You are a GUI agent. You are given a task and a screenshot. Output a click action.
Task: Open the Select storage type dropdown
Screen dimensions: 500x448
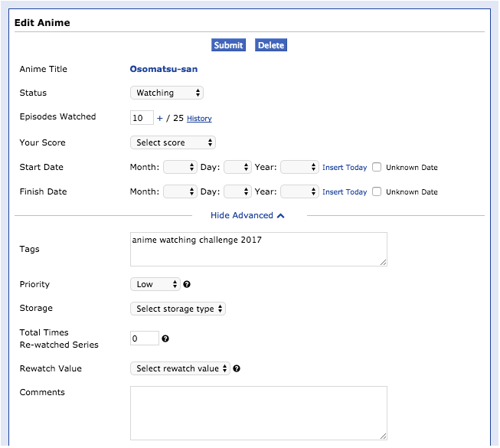coord(178,309)
